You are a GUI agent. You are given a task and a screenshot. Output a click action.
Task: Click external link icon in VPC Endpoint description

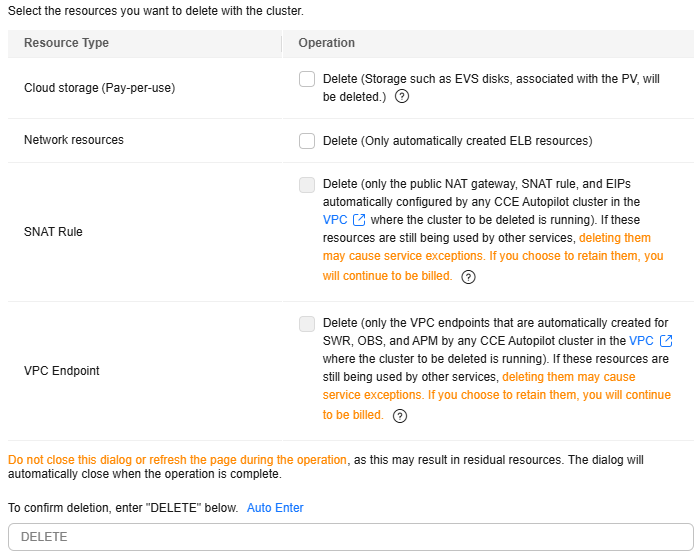666,341
